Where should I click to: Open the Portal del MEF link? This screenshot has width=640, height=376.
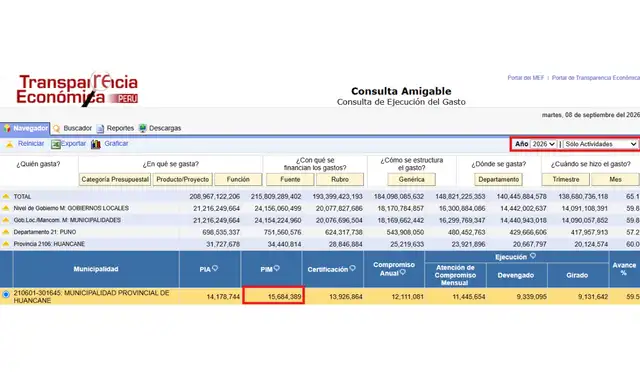[x=526, y=78]
